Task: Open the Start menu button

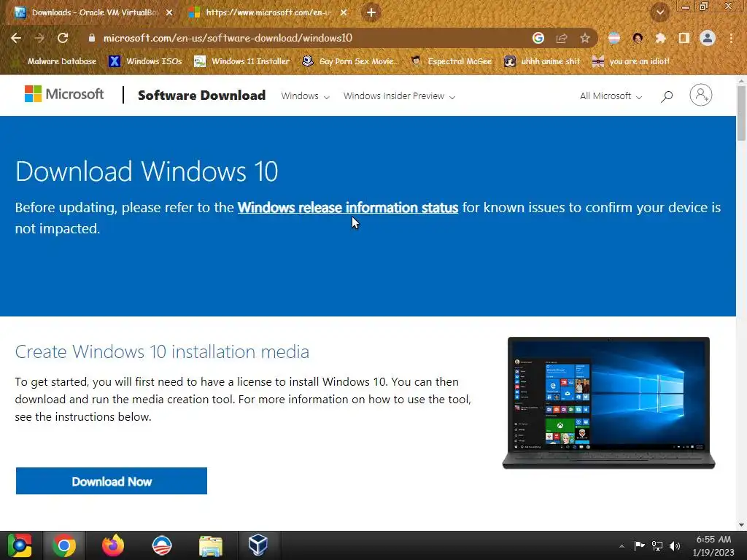Action: [x=20, y=545]
